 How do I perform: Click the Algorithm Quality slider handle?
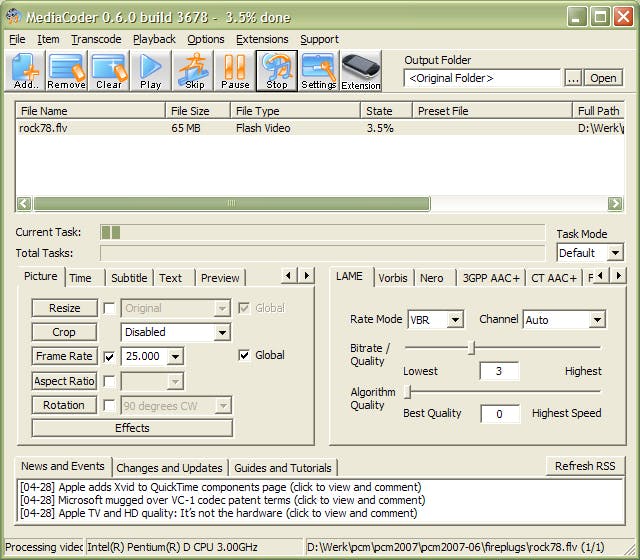(x=408, y=391)
